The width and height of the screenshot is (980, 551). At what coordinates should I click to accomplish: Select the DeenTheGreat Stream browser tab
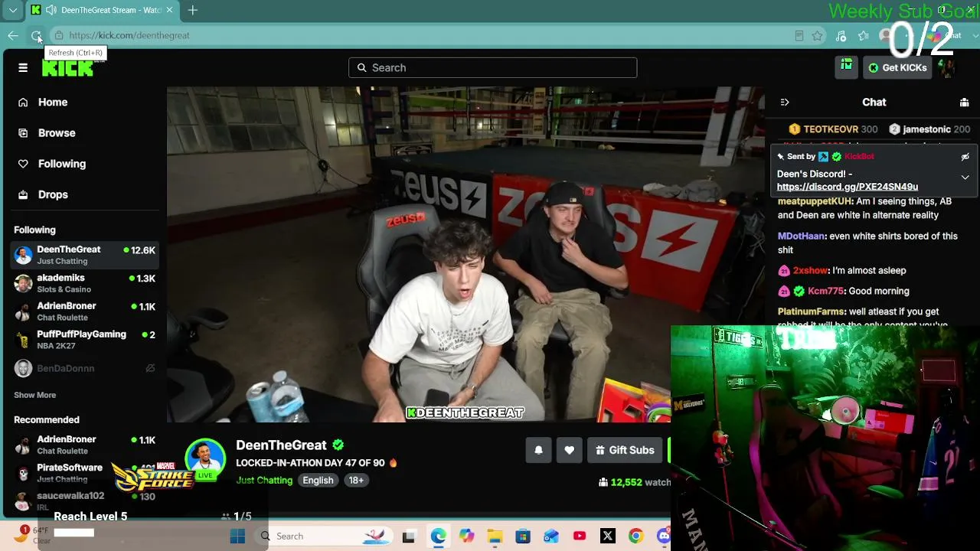point(103,10)
